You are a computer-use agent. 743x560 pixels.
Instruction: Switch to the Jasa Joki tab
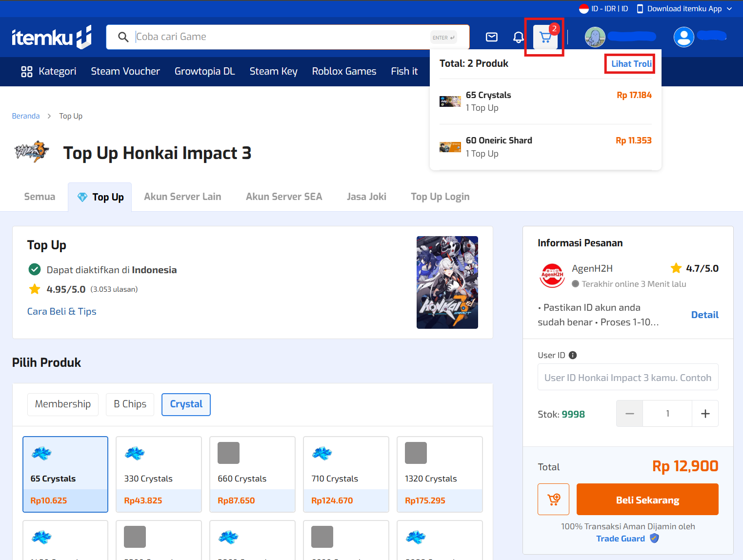click(366, 197)
